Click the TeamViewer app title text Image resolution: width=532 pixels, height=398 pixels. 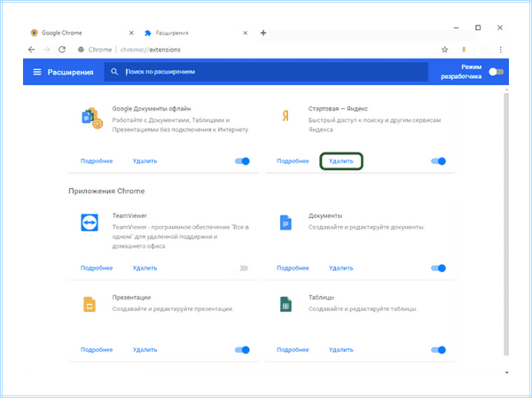coord(129,215)
